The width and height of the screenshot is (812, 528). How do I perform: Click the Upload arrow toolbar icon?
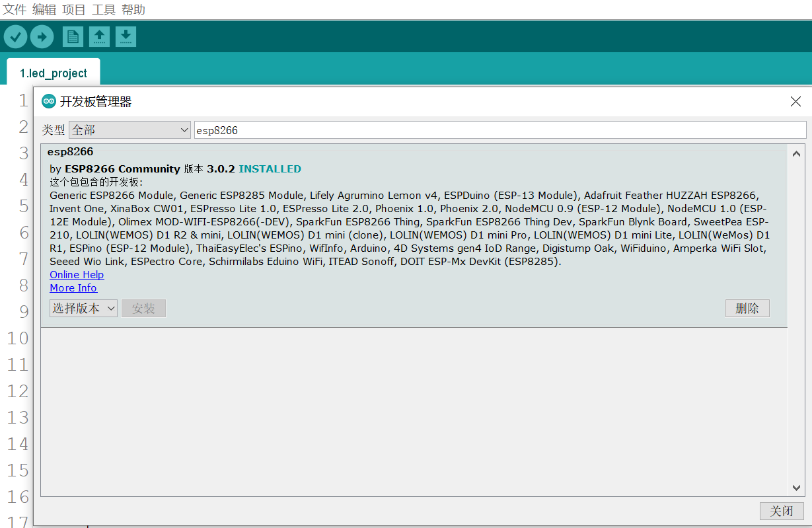(x=42, y=37)
